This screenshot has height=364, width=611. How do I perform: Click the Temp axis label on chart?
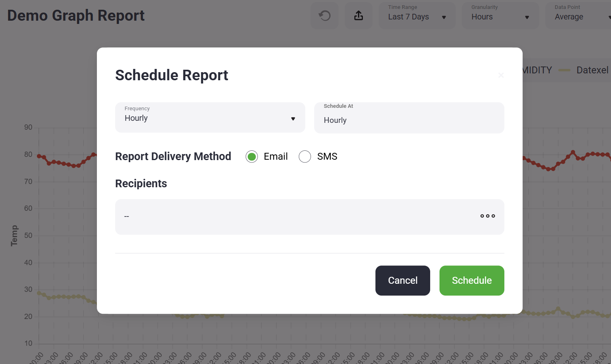click(14, 236)
